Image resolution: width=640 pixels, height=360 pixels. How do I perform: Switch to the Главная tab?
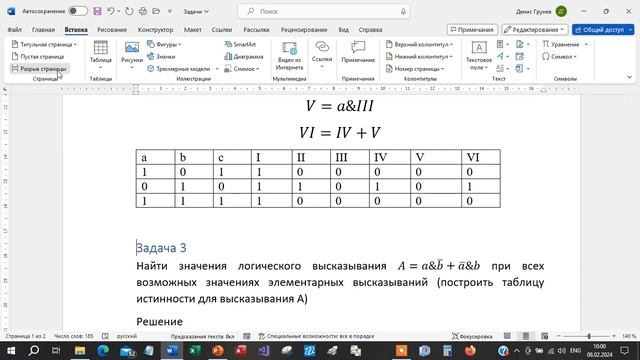pyautogui.click(x=43, y=29)
